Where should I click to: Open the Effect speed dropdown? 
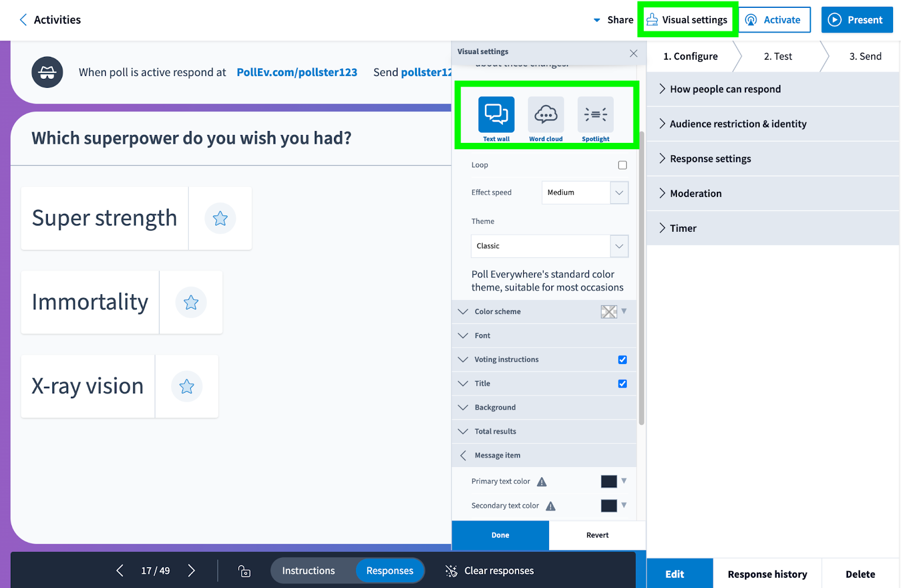tap(585, 192)
